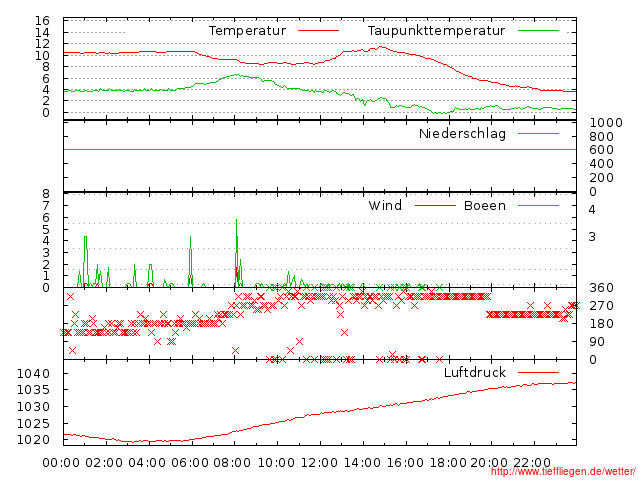Click the 14:00 time axis label
Viewport: 640px width, 480px height.
[362, 462]
